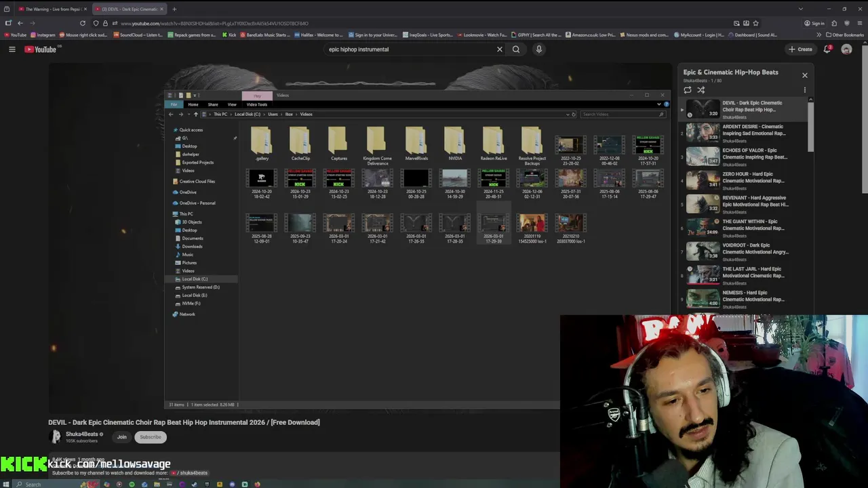Viewport: 868px width, 488px height.
Task: Select Local Disk (C:) in the navigation pane
Action: pyautogui.click(x=195, y=279)
